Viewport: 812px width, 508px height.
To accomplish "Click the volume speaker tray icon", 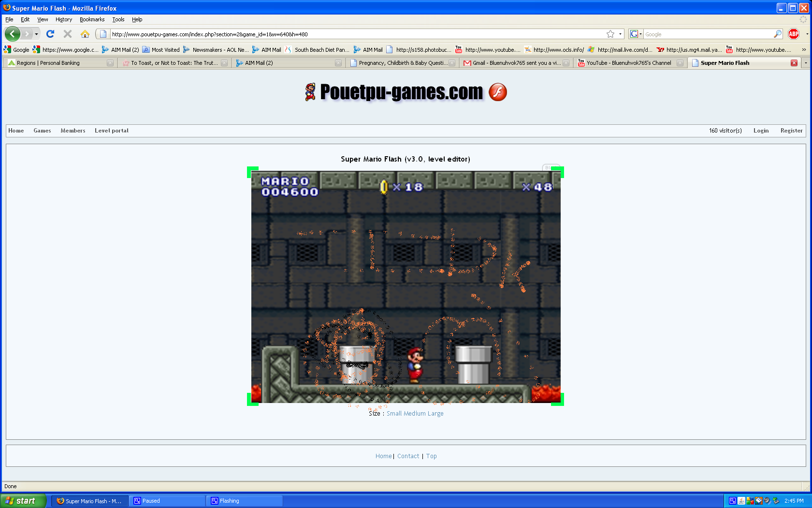I will tap(767, 501).
